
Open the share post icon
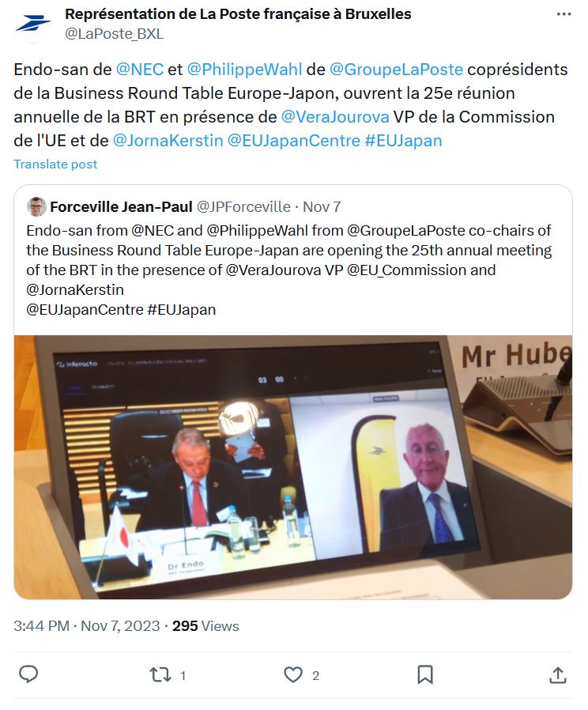point(558,675)
